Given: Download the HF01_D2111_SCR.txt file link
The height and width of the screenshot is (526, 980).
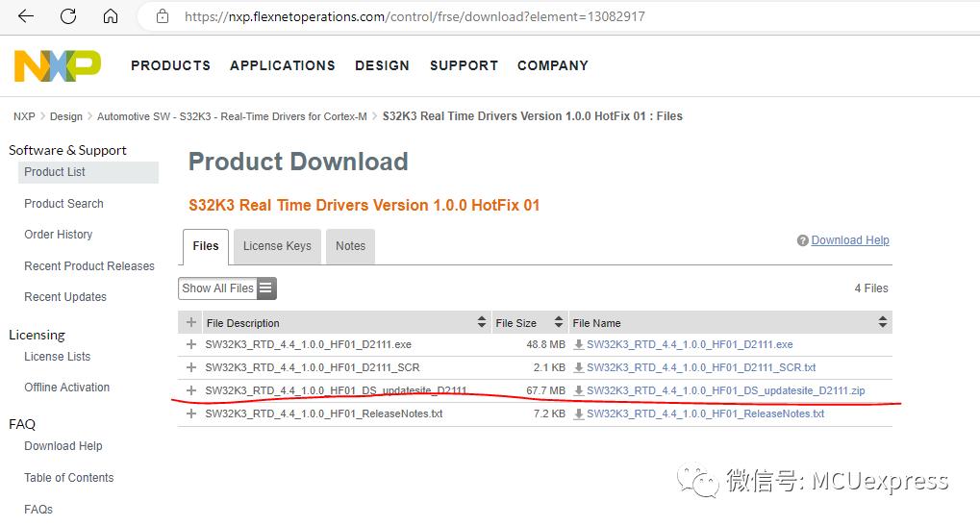Looking at the screenshot, I should point(701,368).
